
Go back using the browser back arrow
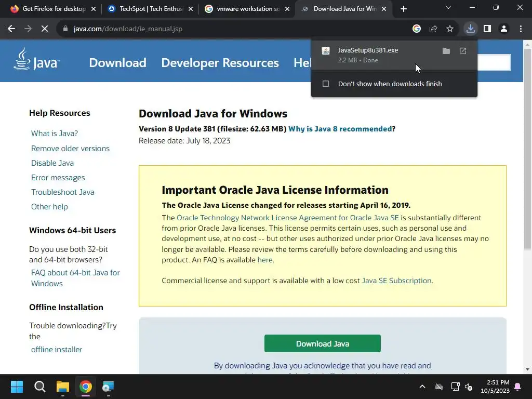(x=11, y=29)
